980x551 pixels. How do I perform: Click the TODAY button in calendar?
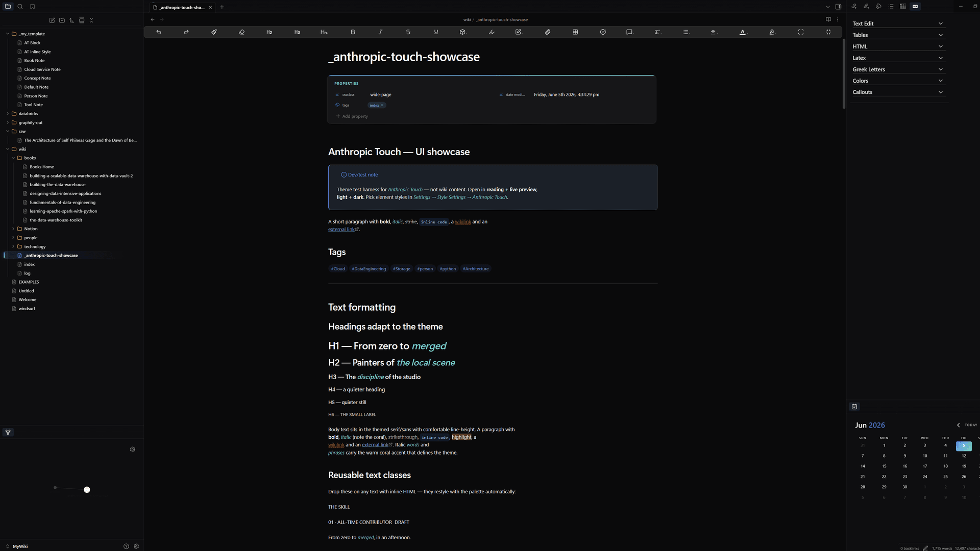click(x=971, y=425)
